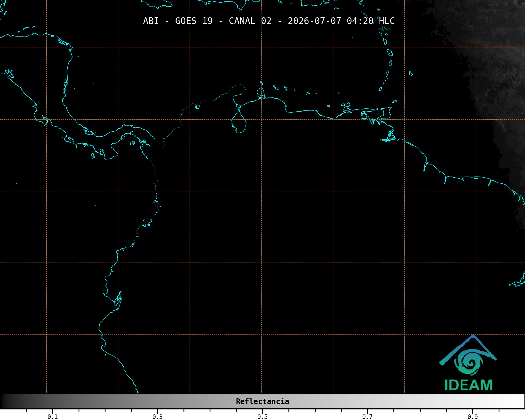Click the 0.5 tick label on colorbar
The width and height of the screenshot is (525, 420).
pos(262,417)
